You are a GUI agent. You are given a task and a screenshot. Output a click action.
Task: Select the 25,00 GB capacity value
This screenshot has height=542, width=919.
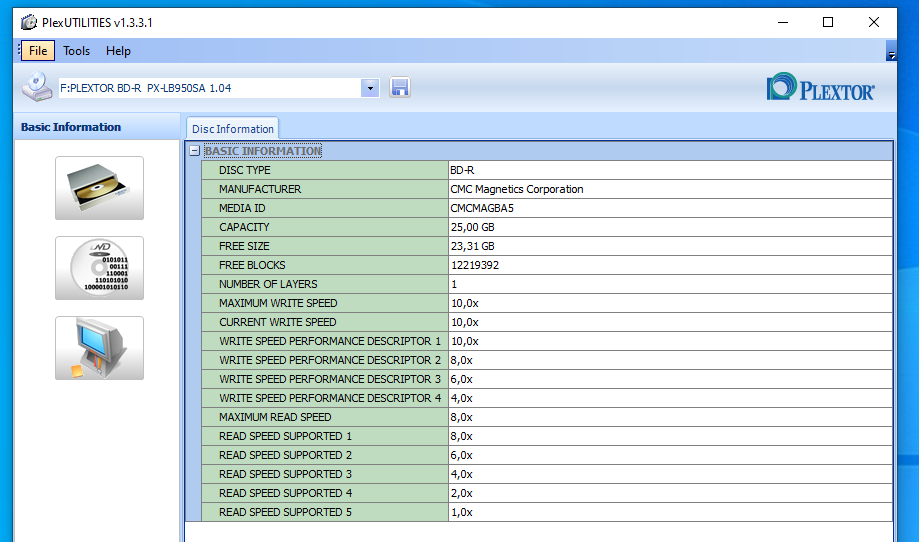point(472,227)
